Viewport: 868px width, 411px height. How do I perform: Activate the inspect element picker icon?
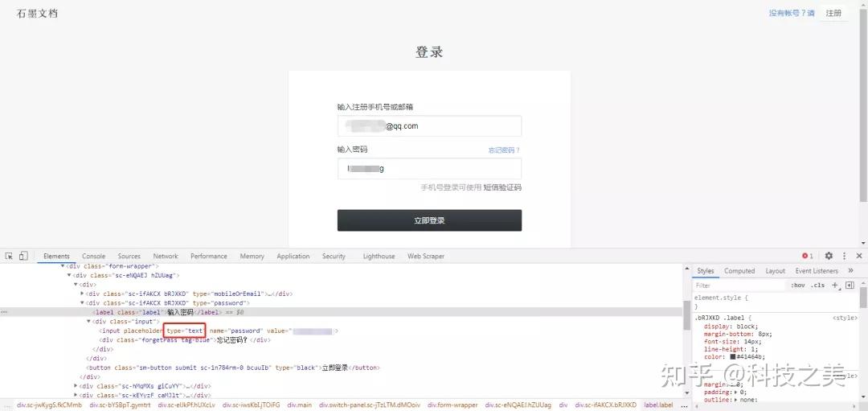(9, 256)
